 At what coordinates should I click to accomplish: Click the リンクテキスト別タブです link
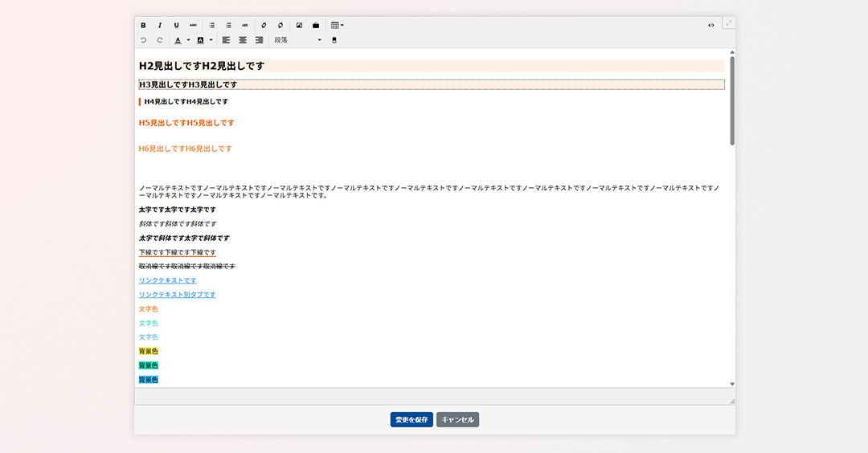pyautogui.click(x=177, y=295)
